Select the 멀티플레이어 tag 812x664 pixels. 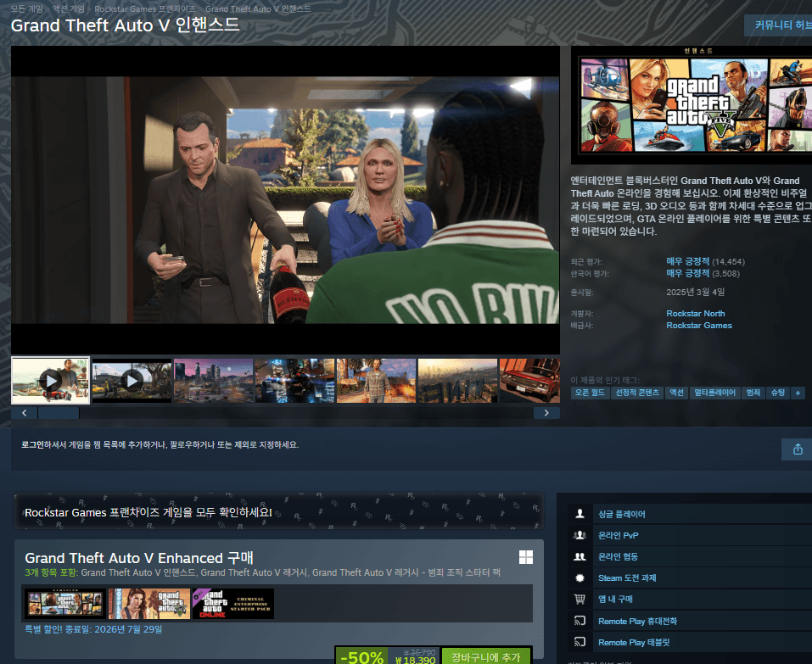point(714,393)
